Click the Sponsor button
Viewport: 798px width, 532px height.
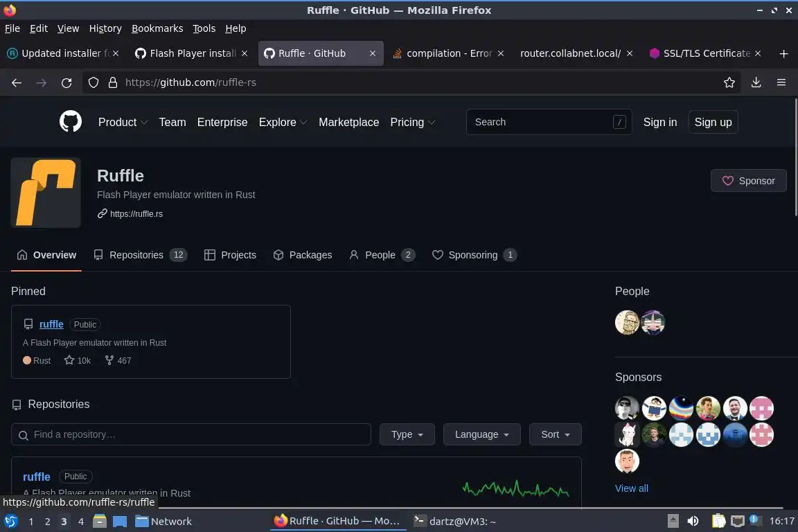click(x=749, y=181)
